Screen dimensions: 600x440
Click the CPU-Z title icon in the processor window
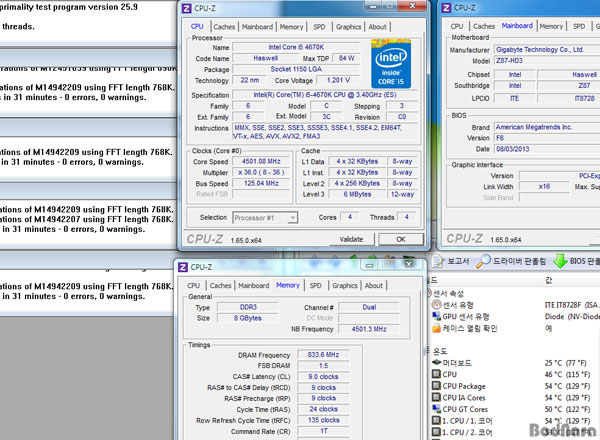click(x=186, y=8)
